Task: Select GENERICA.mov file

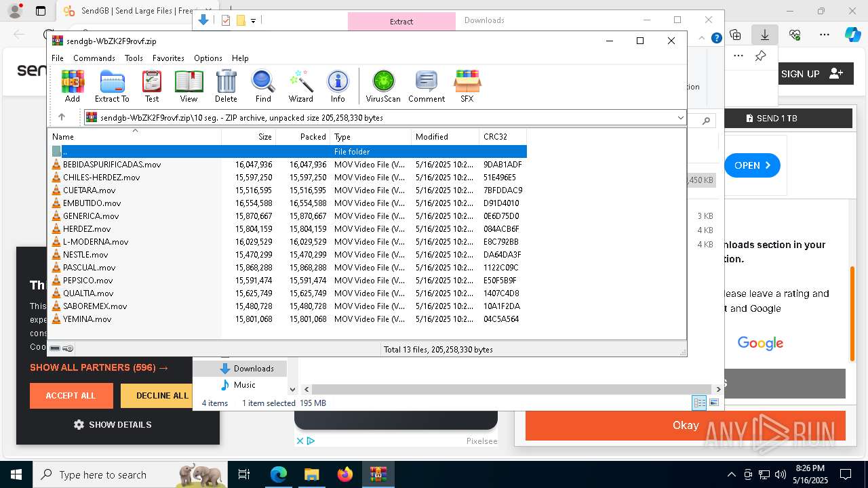Action: (x=288, y=216)
